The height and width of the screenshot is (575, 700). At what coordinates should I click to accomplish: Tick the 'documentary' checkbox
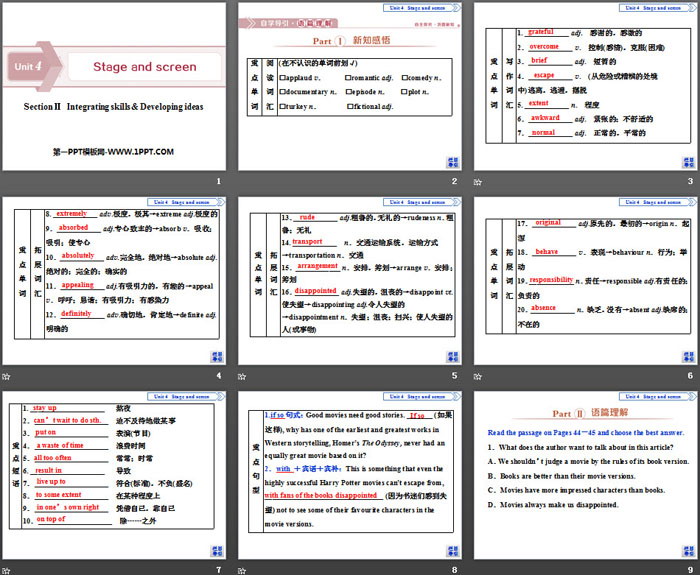(x=284, y=90)
